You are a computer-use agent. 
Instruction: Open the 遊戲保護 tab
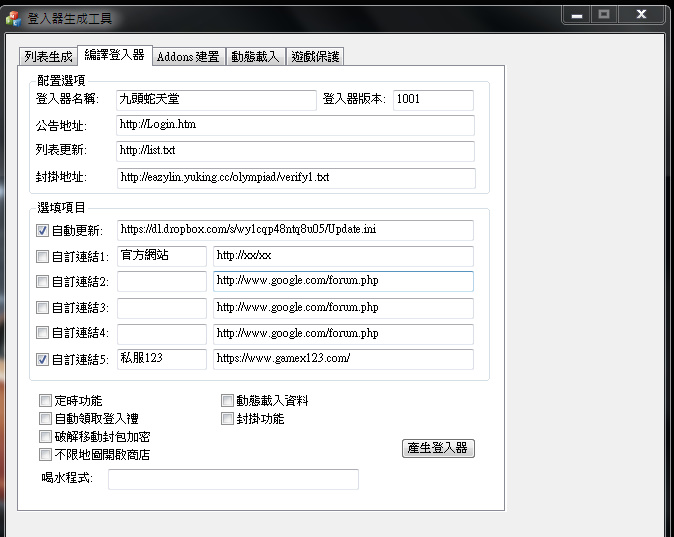click(315, 56)
